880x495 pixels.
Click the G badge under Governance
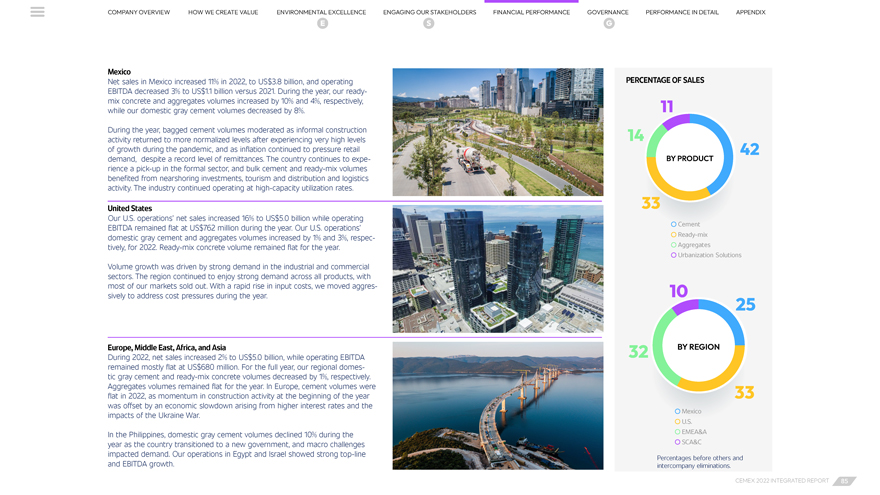coord(609,23)
